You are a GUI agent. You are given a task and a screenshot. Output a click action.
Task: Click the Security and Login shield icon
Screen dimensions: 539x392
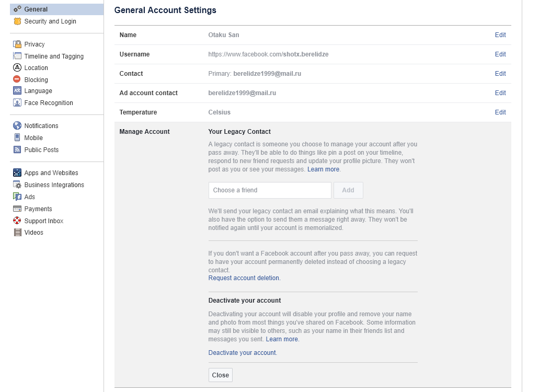(17, 21)
